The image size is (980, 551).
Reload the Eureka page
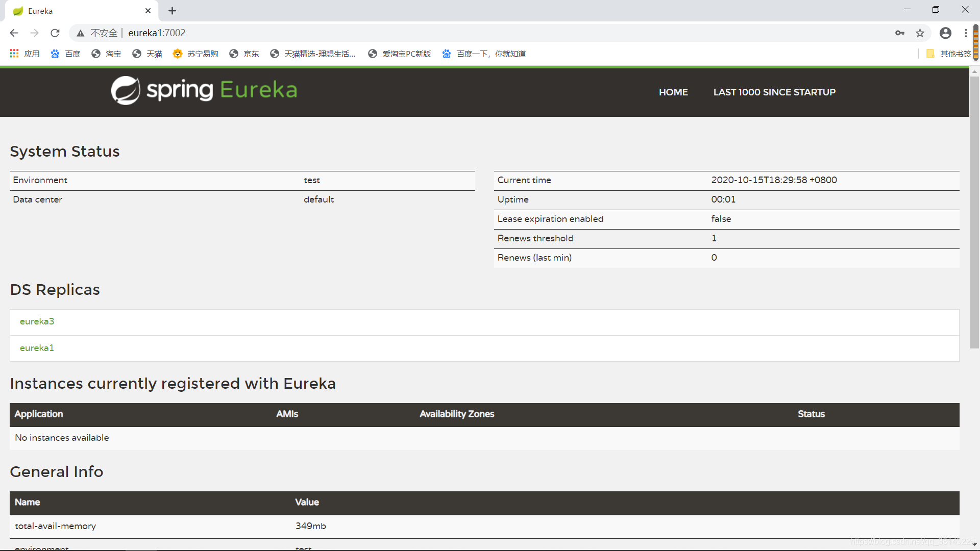click(55, 33)
